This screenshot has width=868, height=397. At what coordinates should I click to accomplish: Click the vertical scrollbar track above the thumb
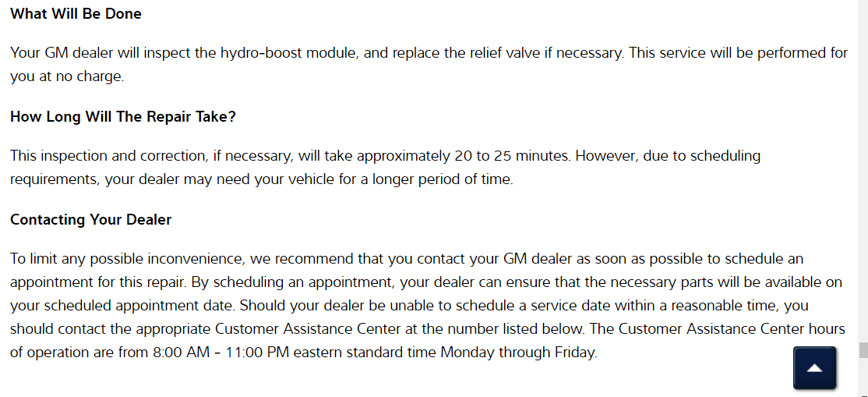(x=863, y=156)
